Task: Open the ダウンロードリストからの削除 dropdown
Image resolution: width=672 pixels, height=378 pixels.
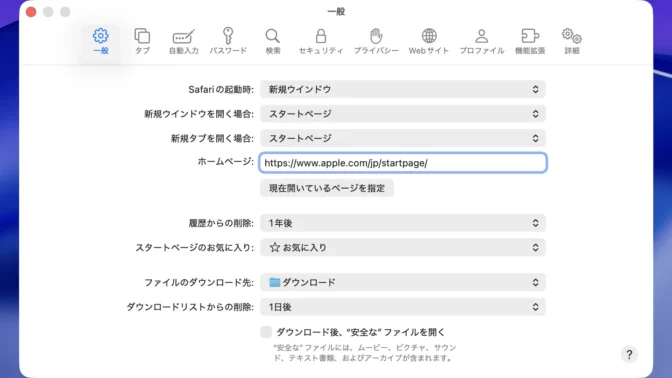Action: pyautogui.click(x=402, y=307)
